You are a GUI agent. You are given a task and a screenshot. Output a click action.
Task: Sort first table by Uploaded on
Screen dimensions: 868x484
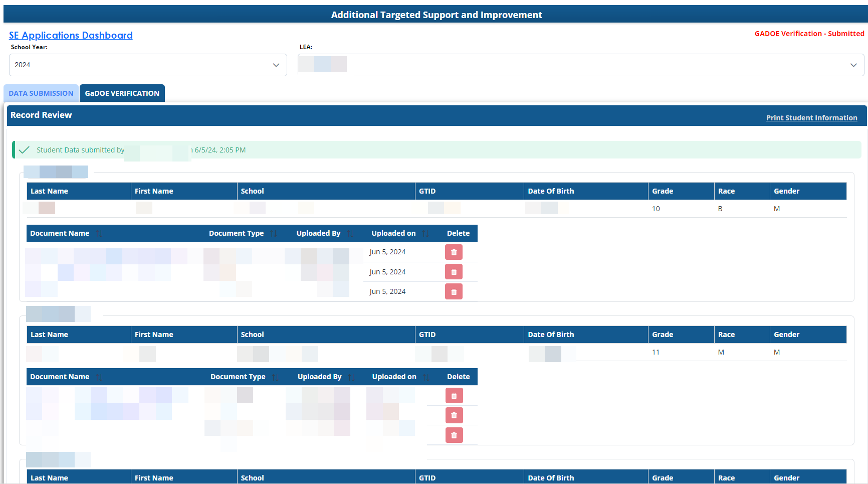click(x=425, y=234)
